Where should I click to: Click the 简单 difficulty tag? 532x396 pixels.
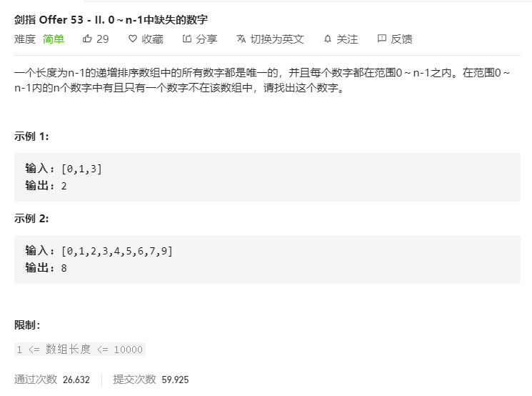click(x=54, y=39)
